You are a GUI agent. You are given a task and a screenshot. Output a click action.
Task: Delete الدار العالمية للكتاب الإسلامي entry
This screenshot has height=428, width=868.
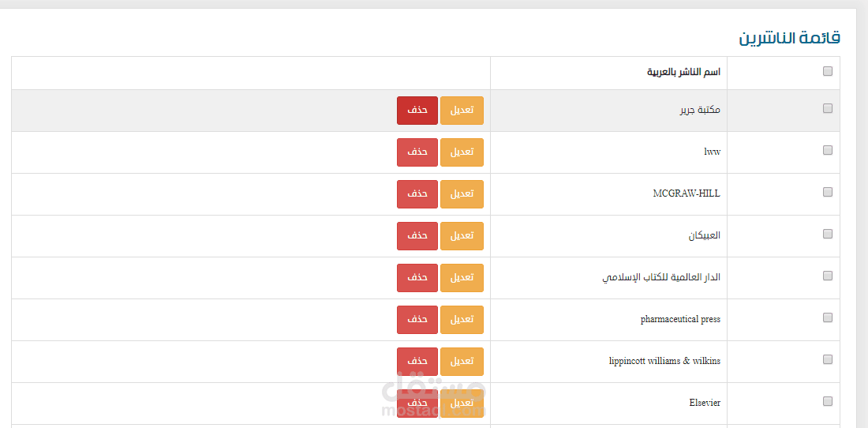point(417,278)
